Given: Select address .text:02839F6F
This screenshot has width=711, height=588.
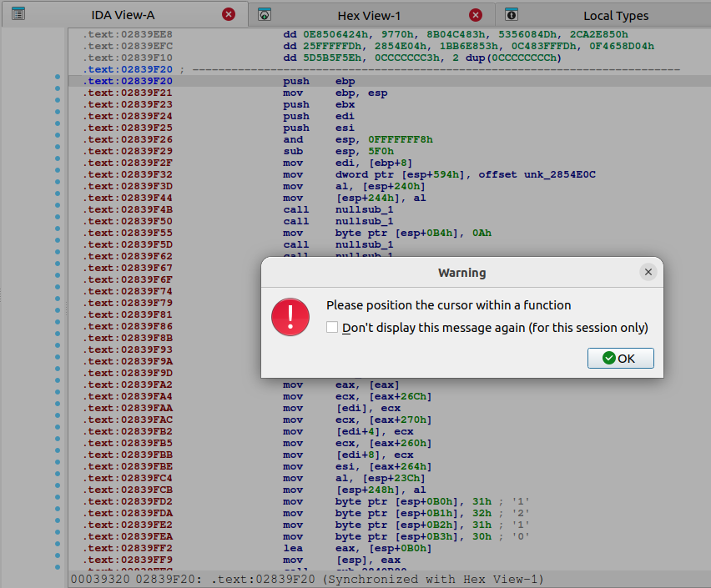Looking at the screenshot, I should tap(128, 279).
